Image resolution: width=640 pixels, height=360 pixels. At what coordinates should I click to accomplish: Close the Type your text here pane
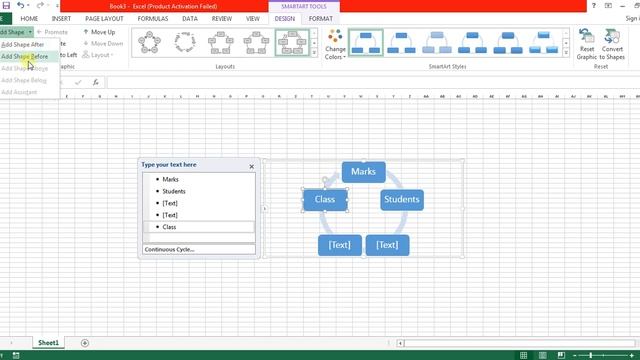pos(251,167)
